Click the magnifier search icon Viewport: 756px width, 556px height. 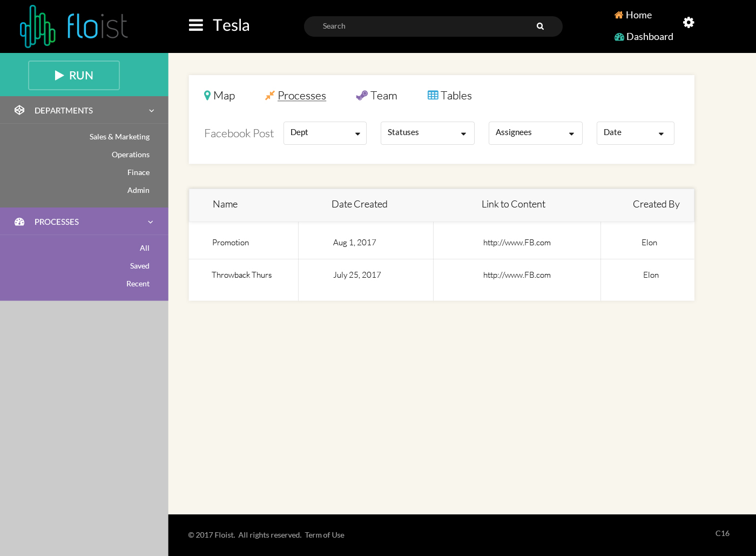click(540, 26)
